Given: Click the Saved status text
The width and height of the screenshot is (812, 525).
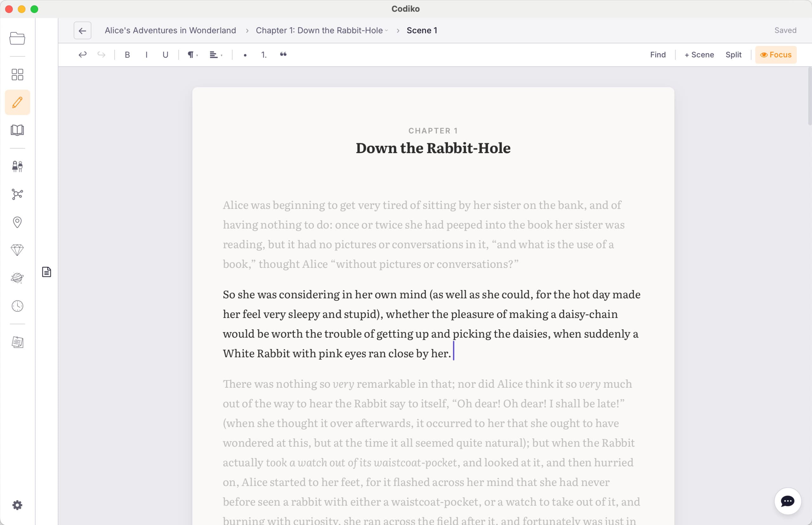Looking at the screenshot, I should (785, 30).
